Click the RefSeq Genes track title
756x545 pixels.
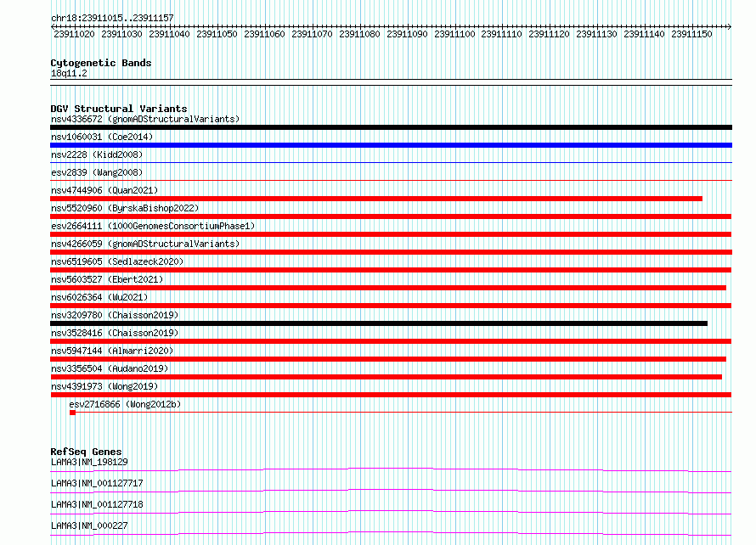tap(86, 452)
